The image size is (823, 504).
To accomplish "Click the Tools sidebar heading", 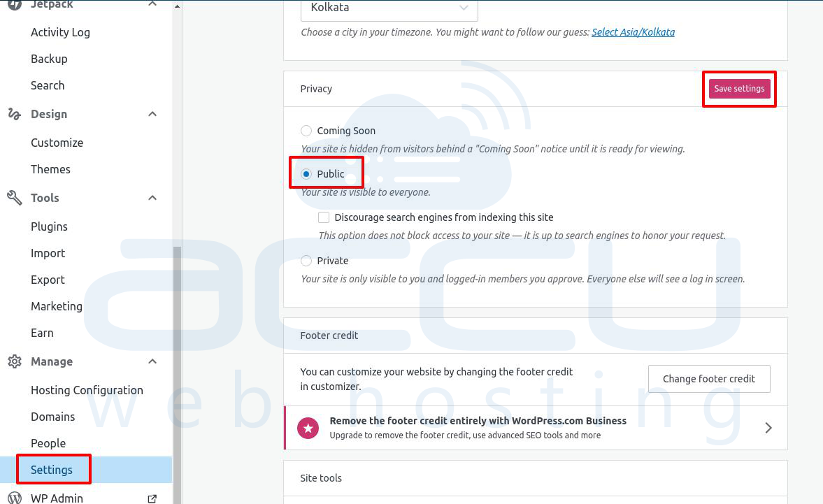I will 45,198.
